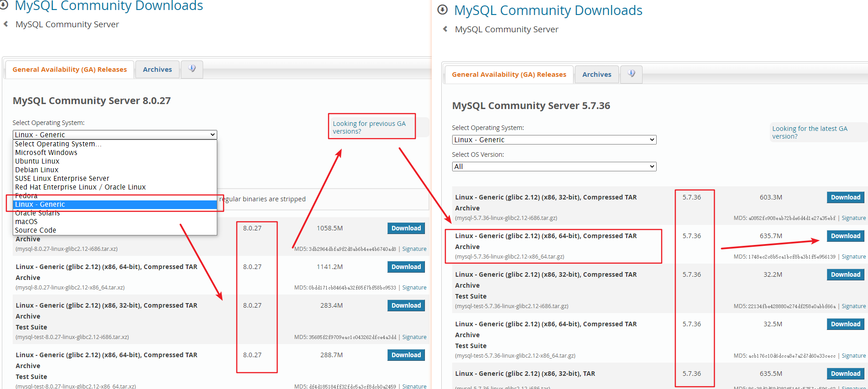Choose Source Code from the OS list
Image resolution: width=868 pixels, height=389 pixels.
pyautogui.click(x=115, y=230)
